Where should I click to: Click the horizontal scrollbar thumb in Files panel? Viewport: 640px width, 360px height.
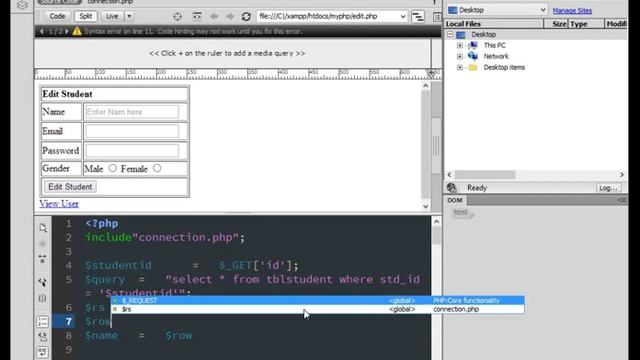(x=485, y=175)
